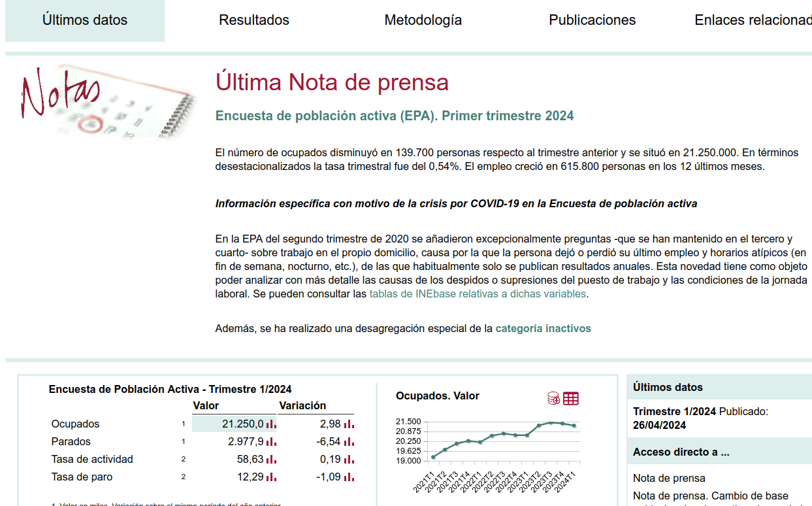Click chart icon beside Parados value 2.977,9
The image size is (812, 506).
[271, 442]
